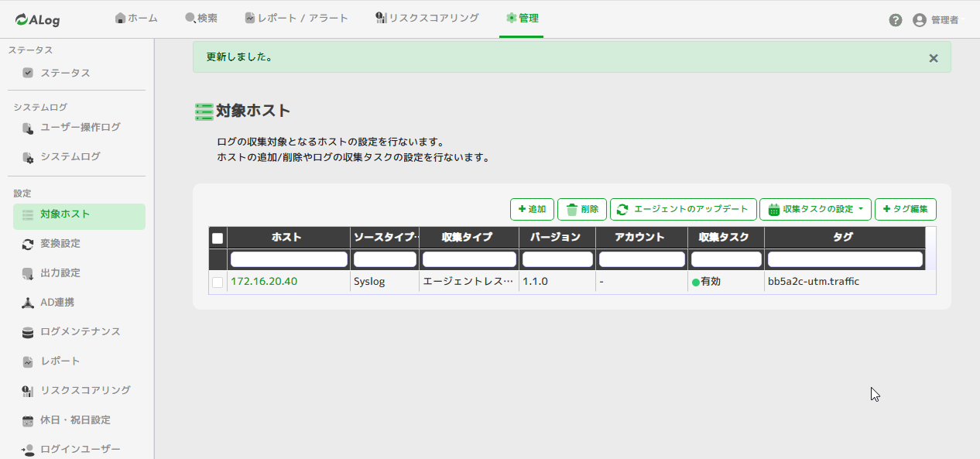
Task: Focus the 収集タイプ filter field
Action: [469, 259]
